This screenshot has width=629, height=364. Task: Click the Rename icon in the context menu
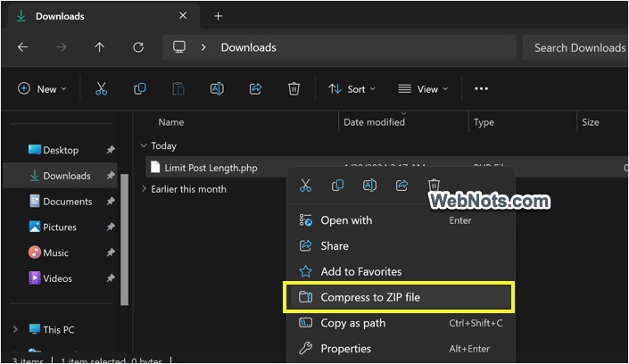pos(369,186)
